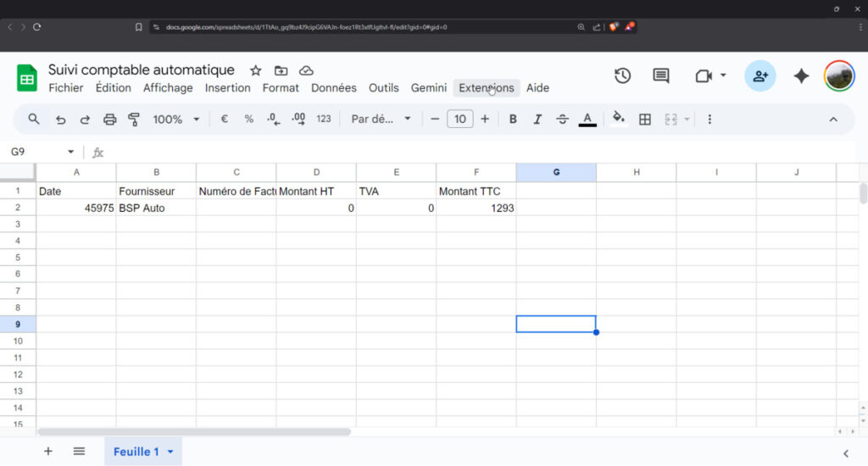Click the print icon in toolbar
Viewport: 868px width, 466px height.
[x=109, y=119]
